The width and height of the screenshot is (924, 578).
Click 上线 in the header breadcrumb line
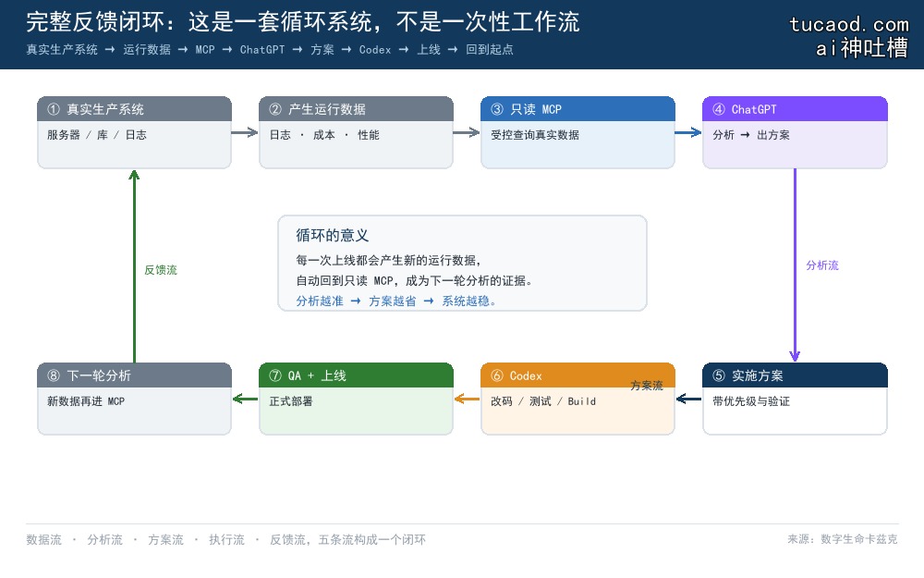[429, 50]
